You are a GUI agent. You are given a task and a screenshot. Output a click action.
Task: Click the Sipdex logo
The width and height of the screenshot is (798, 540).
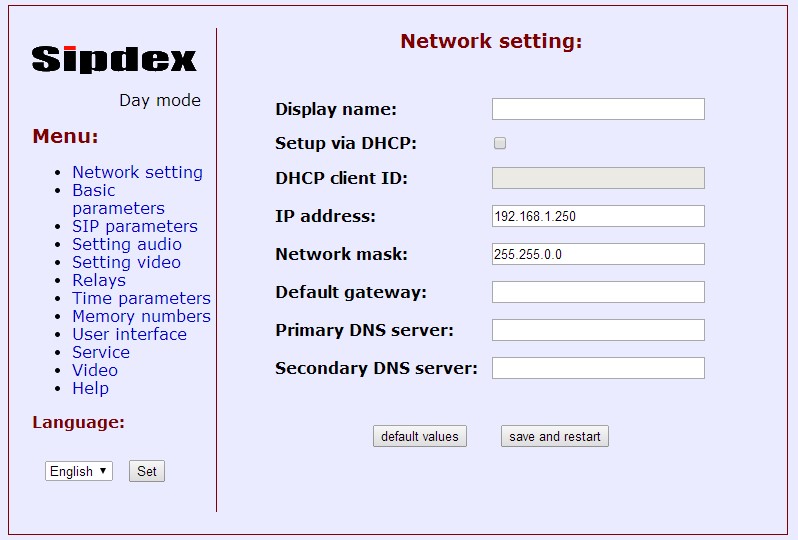pos(114,59)
